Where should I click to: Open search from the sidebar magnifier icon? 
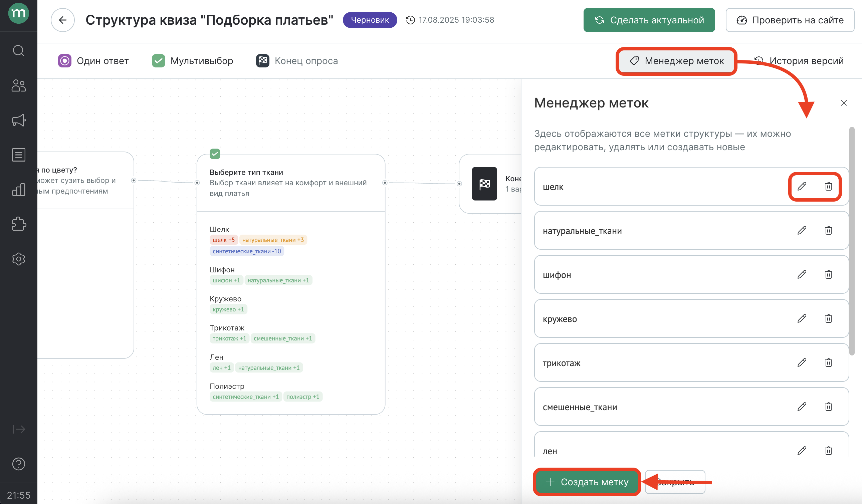coord(18,51)
